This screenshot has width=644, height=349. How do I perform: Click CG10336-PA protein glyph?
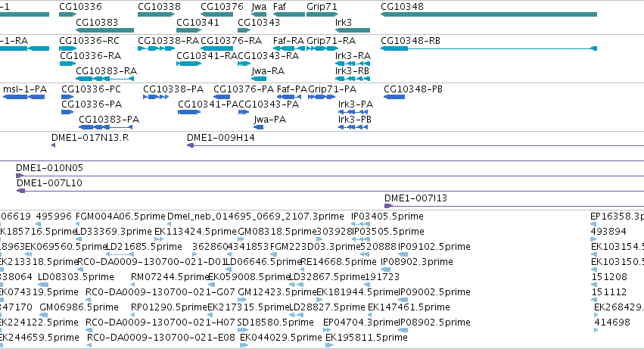(67, 112)
